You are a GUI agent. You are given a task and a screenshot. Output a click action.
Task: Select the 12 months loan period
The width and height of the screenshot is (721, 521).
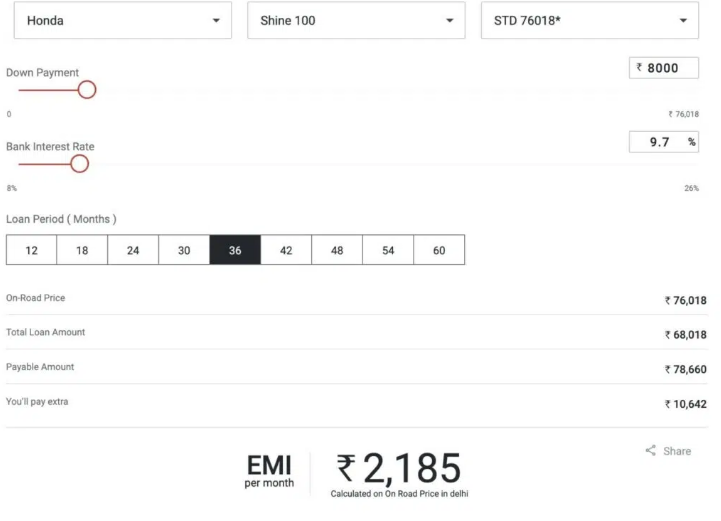(31, 250)
